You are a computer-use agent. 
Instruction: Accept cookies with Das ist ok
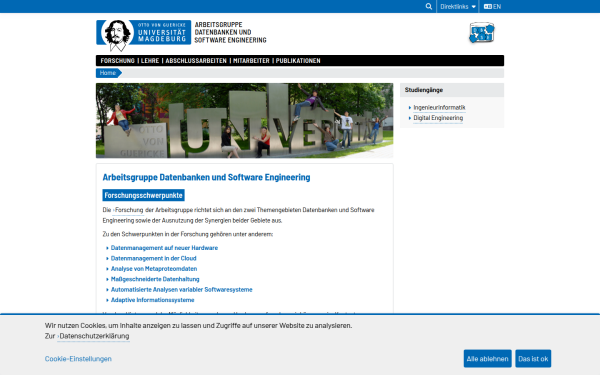pos(533,359)
